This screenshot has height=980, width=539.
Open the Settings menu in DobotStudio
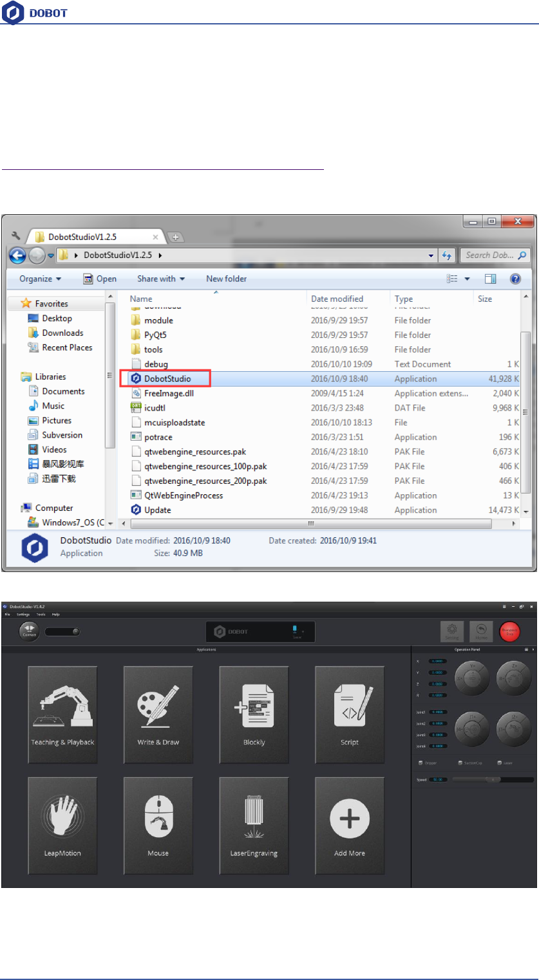23,615
